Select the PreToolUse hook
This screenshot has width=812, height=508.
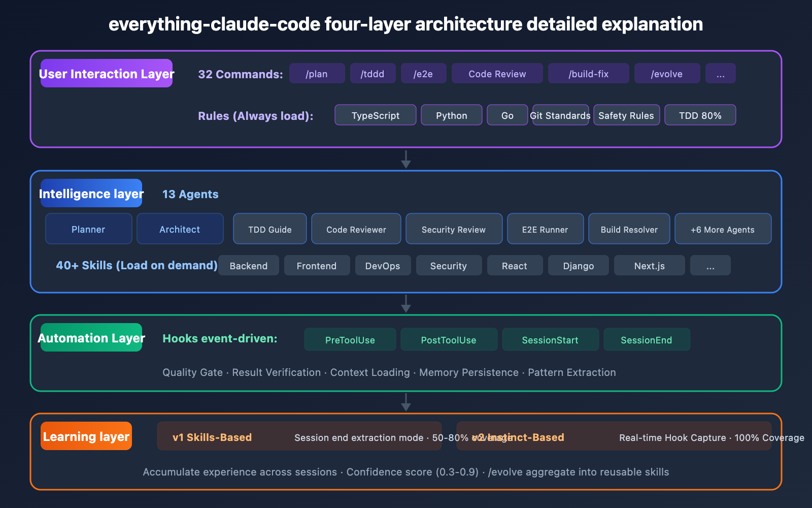tap(350, 339)
